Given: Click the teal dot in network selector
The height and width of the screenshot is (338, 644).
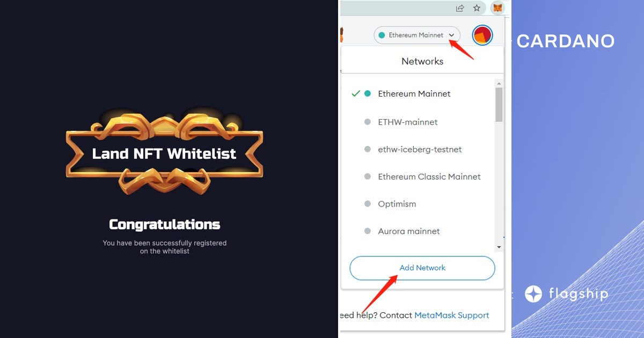Looking at the screenshot, I should tap(382, 35).
